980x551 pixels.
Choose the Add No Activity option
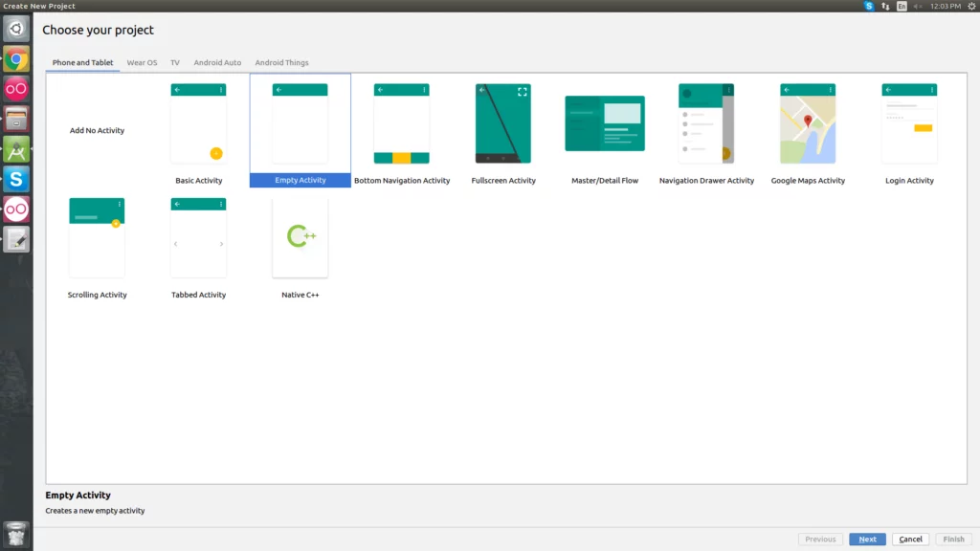pos(97,131)
